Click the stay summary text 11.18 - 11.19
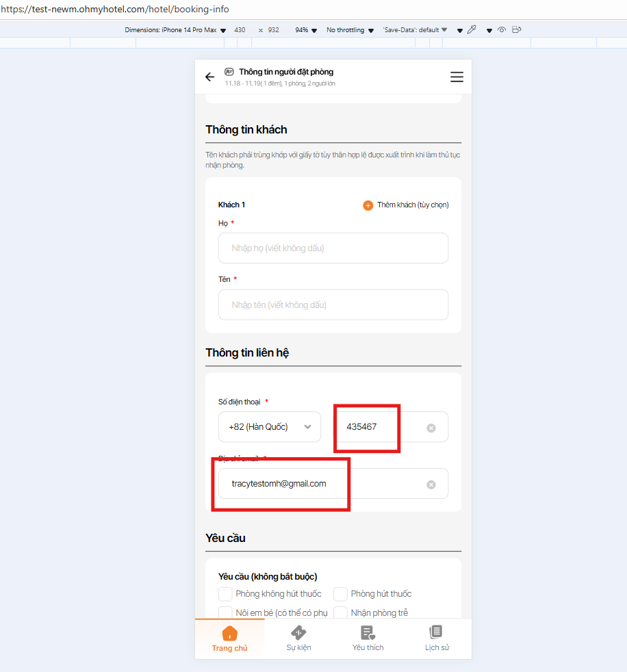This screenshot has width=627, height=672. 280,83
